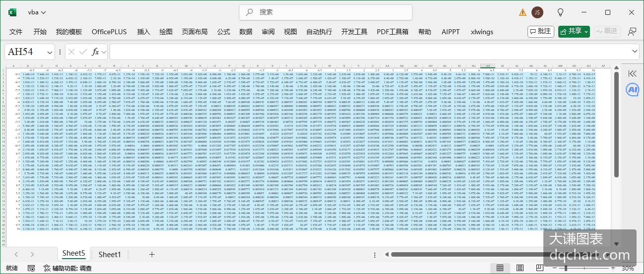644x274 pixels.
Task: Click the fx insert function icon
Action: tap(95, 52)
